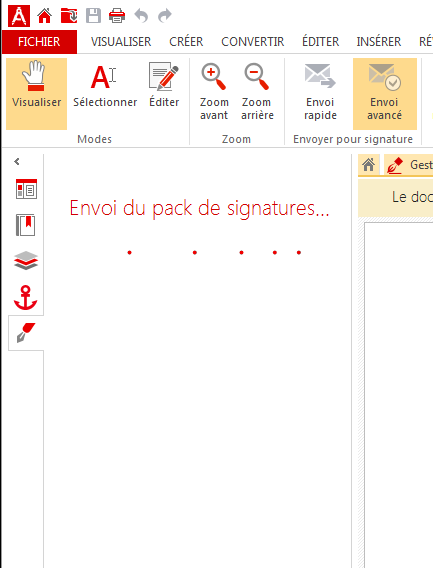Viewport: 433px width, 568px height.
Task: Click the Home icon in quick access toolbar
Action: (x=45, y=16)
